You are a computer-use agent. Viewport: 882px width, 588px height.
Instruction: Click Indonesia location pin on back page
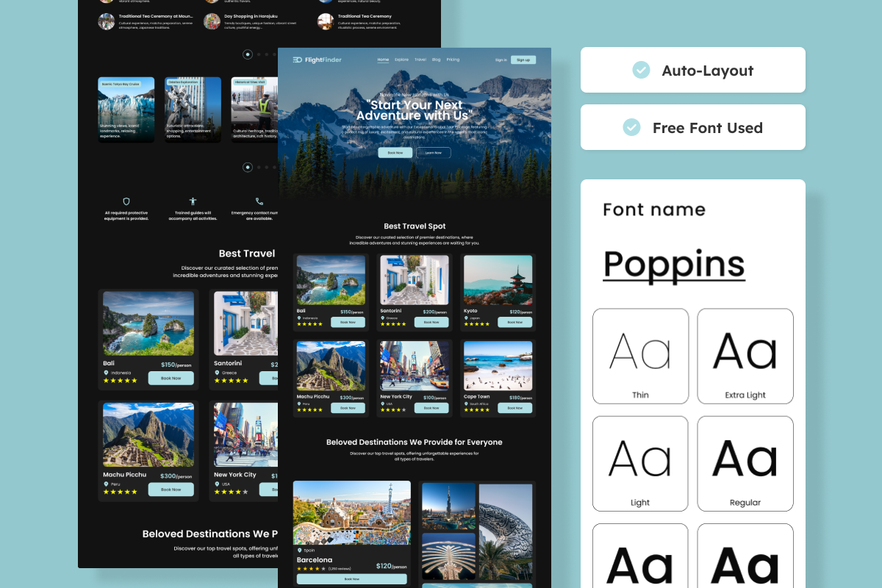pyautogui.click(x=106, y=373)
